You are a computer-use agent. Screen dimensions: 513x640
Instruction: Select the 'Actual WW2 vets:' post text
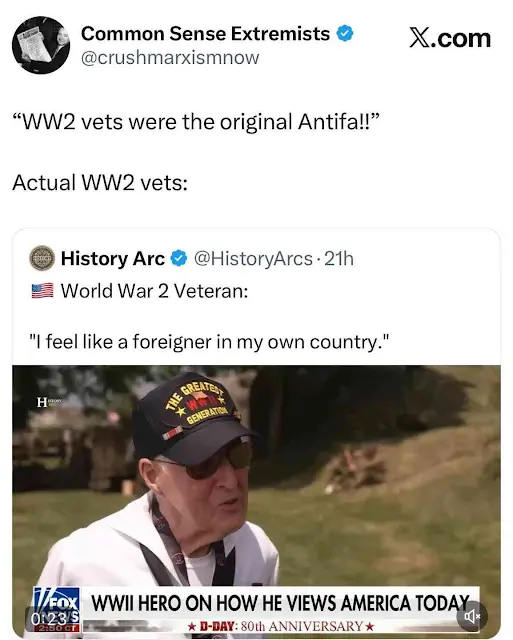pyautogui.click(x=100, y=182)
